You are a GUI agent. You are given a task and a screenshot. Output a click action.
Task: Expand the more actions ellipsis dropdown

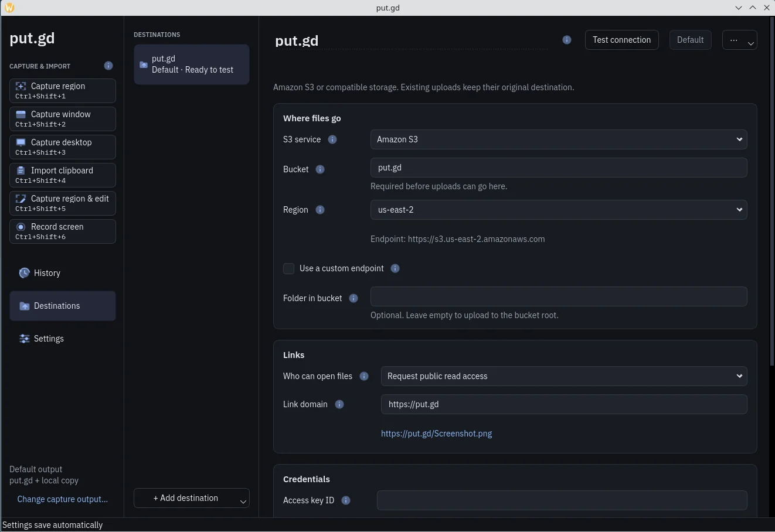740,40
